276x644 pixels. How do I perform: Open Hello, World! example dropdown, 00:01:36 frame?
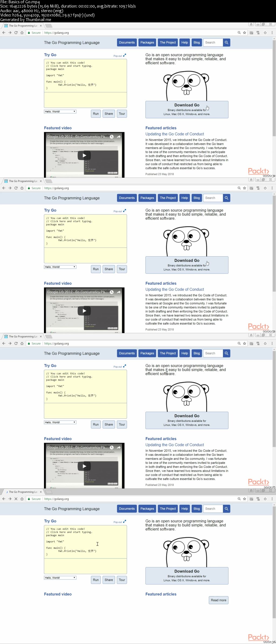click(60, 578)
